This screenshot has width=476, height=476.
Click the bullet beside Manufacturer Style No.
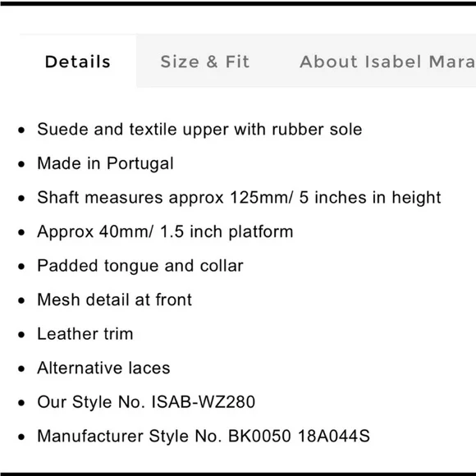click(21, 437)
